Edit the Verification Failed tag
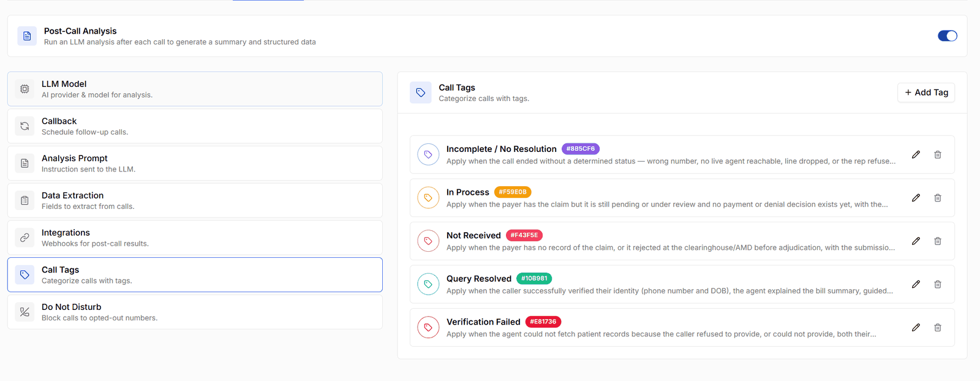Screen dimensions: 980x381 pos(916,327)
